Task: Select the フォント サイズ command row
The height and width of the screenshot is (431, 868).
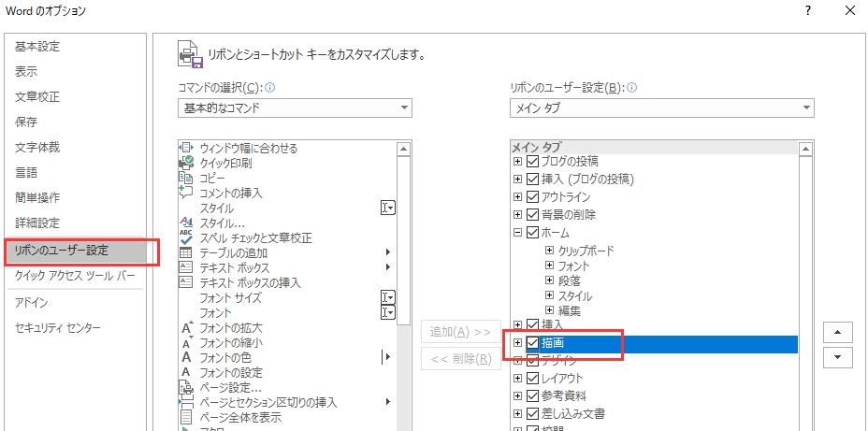Action: 287,297
